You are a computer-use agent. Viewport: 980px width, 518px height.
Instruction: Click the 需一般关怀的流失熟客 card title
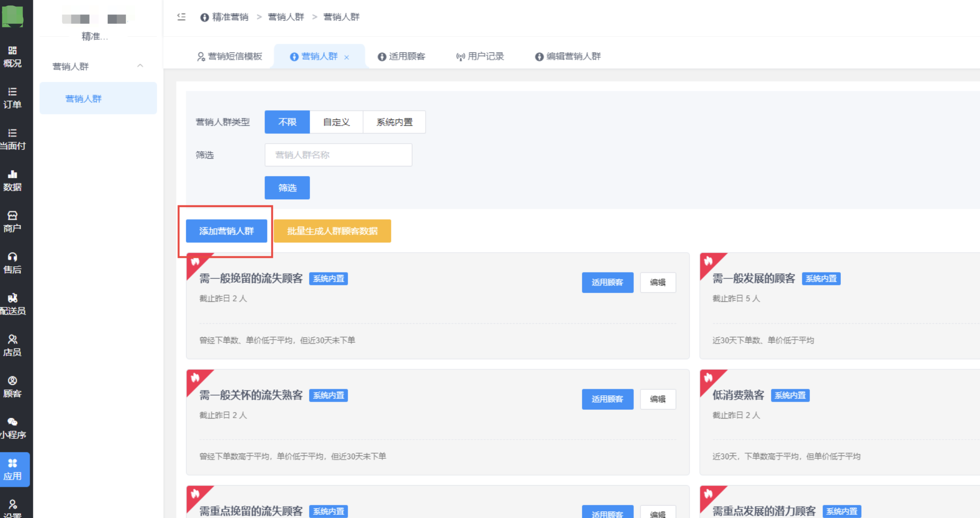tap(251, 395)
